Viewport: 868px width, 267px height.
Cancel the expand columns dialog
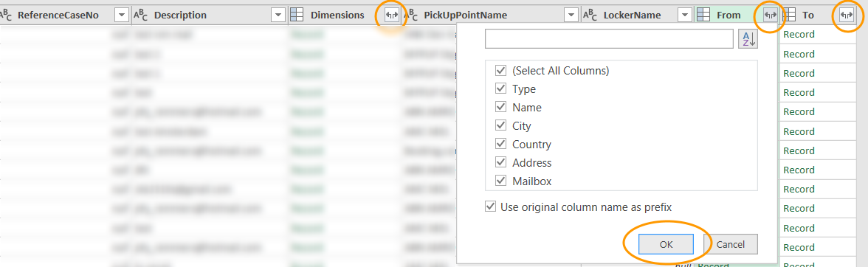tap(731, 244)
